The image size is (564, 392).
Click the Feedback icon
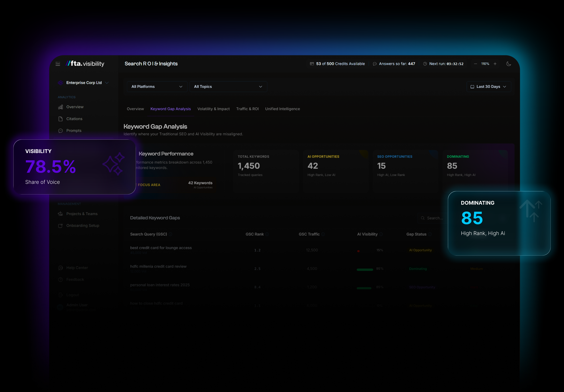click(x=61, y=280)
